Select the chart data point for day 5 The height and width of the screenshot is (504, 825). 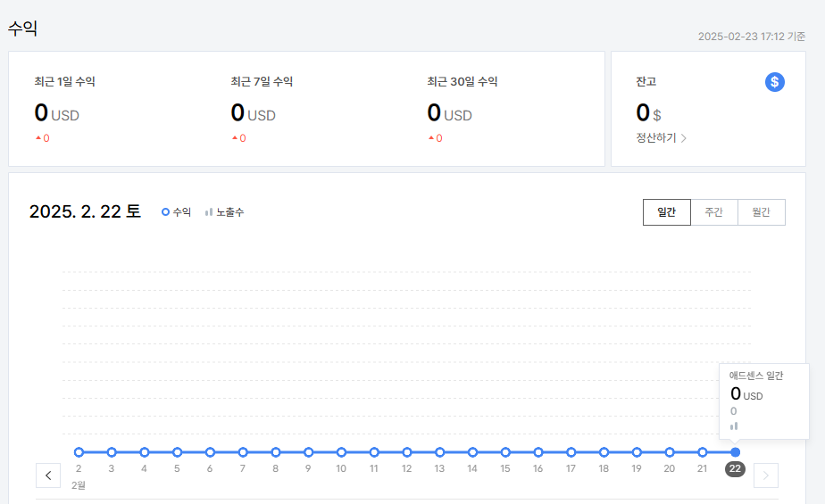click(178, 452)
